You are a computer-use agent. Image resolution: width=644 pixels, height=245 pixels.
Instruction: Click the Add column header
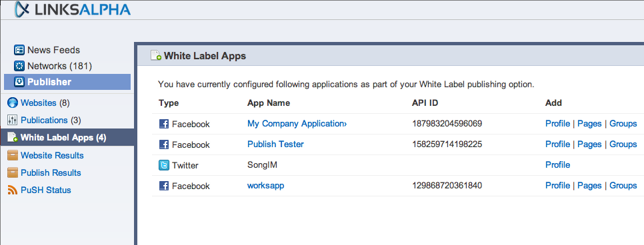[553, 103]
